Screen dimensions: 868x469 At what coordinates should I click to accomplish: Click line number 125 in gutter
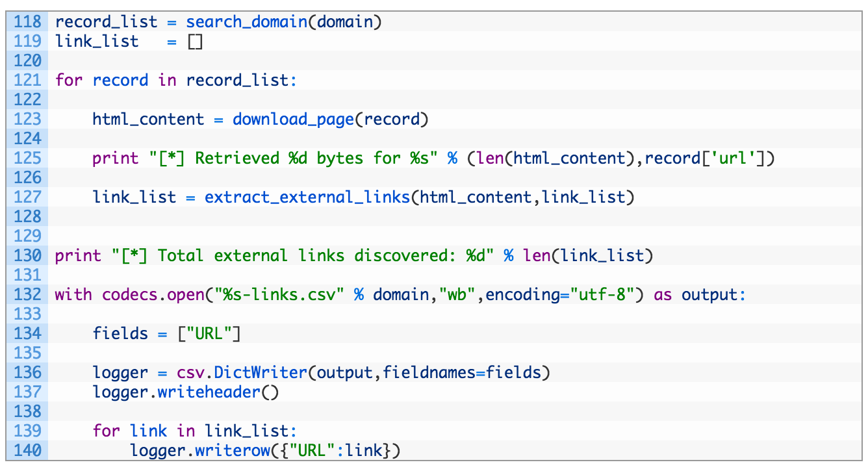click(27, 158)
